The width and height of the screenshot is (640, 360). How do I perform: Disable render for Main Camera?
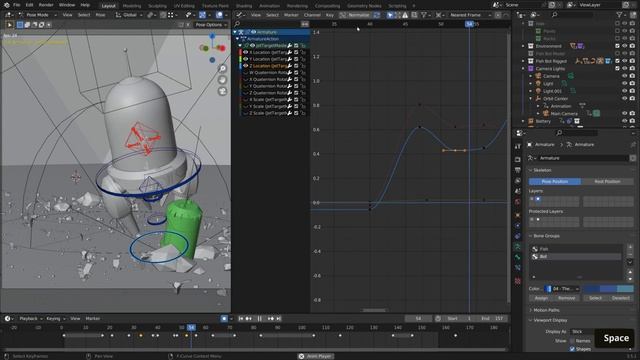(632, 113)
